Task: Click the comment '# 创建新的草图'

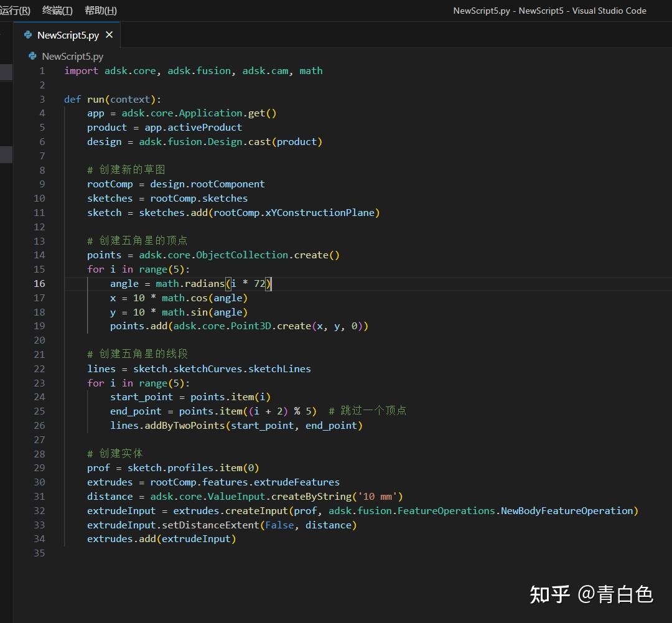Action: tap(126, 170)
